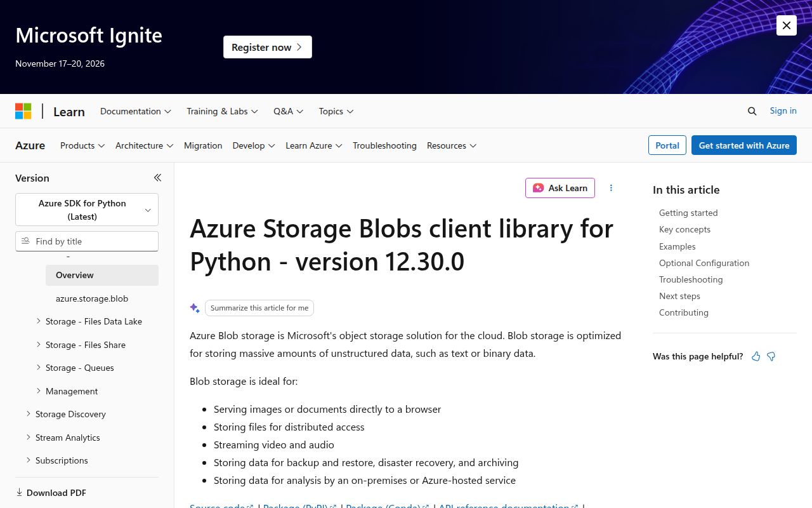Open the Azure SDK for Python version selector

coord(87,210)
